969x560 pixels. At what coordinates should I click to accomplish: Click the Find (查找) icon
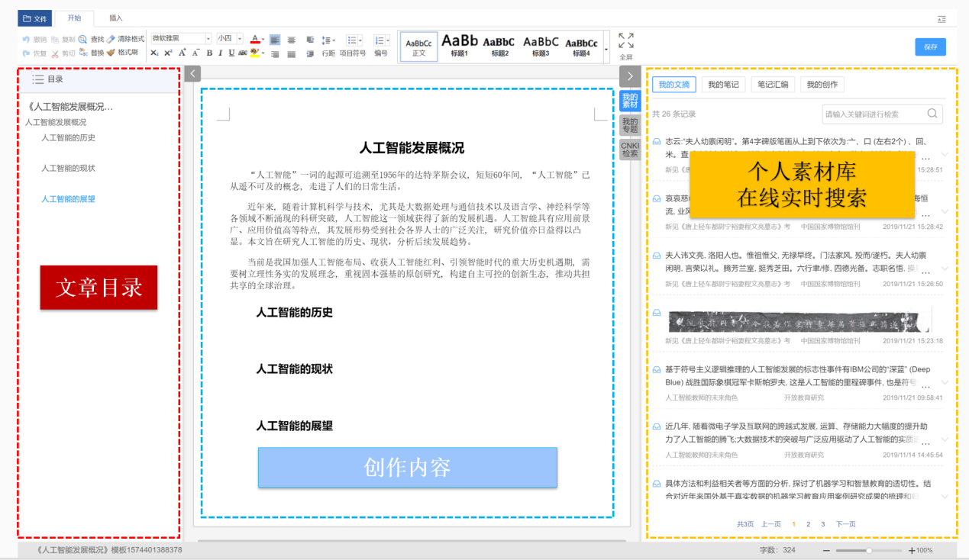click(82, 39)
